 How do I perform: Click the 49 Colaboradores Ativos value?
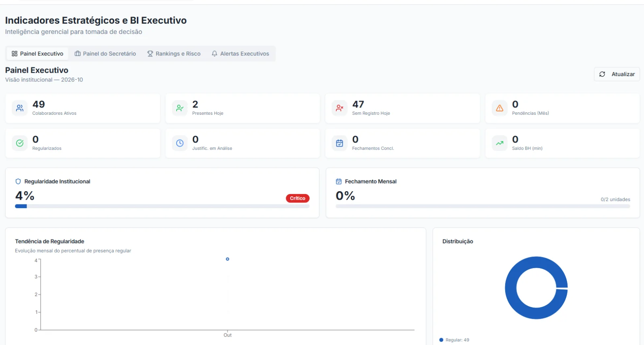(39, 104)
